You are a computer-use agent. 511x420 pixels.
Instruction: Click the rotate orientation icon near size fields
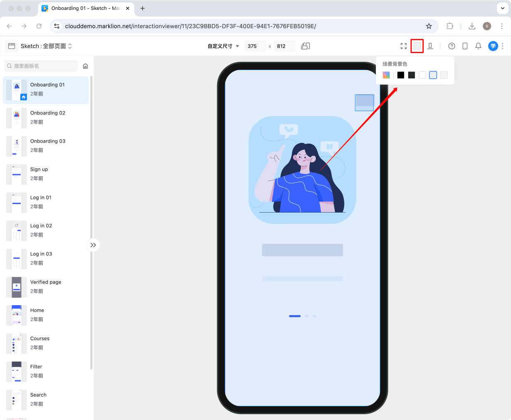[305, 46]
